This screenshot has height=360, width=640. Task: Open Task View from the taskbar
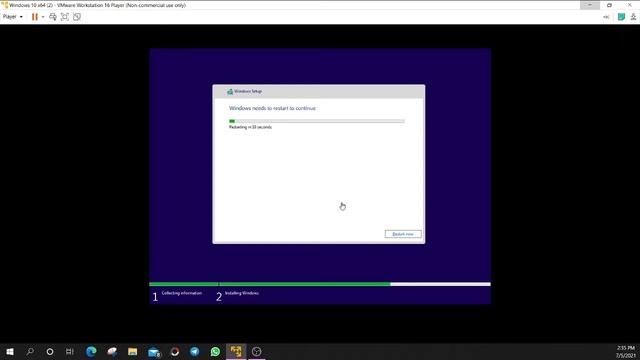click(69, 351)
